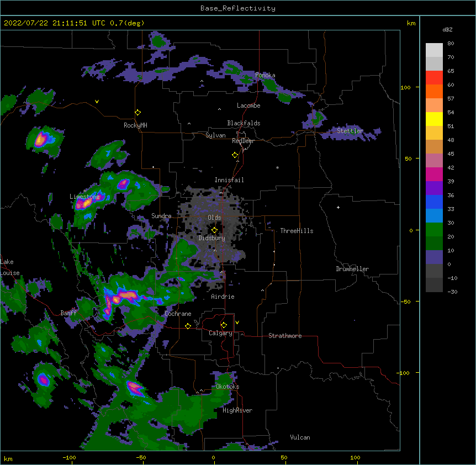The width and height of the screenshot is (476, 465).
Task: Click the Airdrie city label
Action: tap(223, 297)
